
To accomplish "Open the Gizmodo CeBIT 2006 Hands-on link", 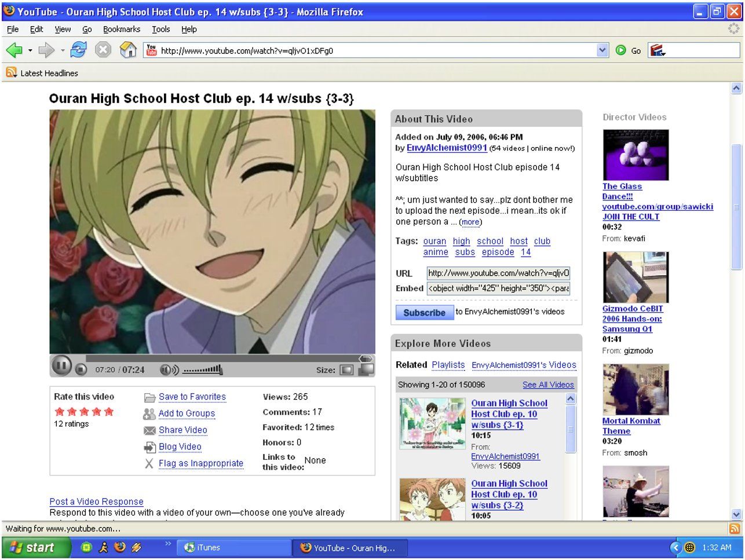I will (x=633, y=319).
